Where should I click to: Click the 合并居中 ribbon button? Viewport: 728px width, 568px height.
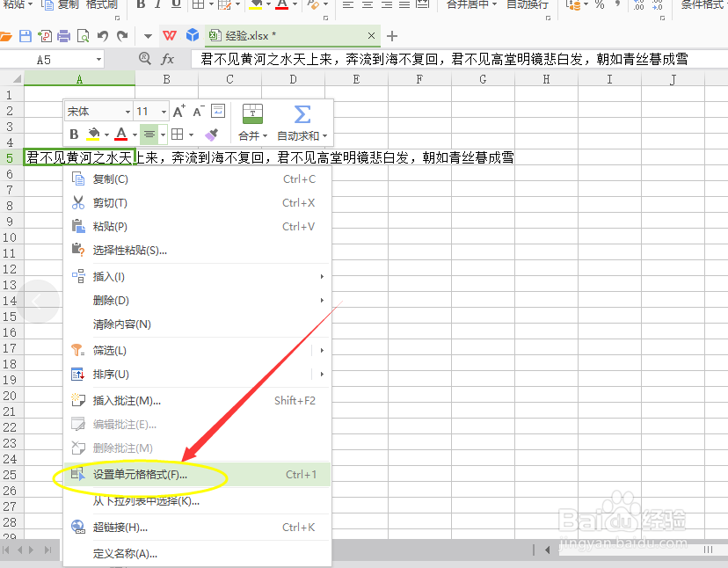pyautogui.click(x=471, y=4)
